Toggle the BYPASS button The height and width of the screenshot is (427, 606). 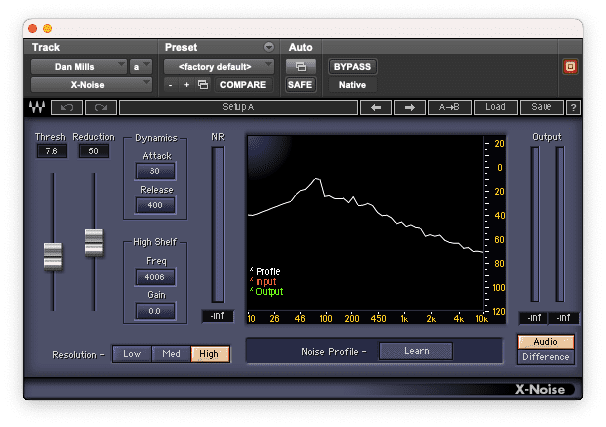[x=352, y=67]
